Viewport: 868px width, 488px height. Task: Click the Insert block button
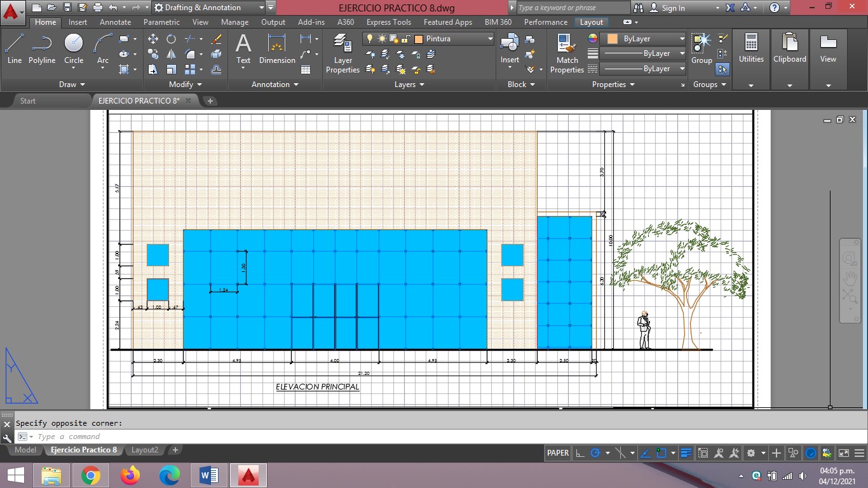coord(510,50)
